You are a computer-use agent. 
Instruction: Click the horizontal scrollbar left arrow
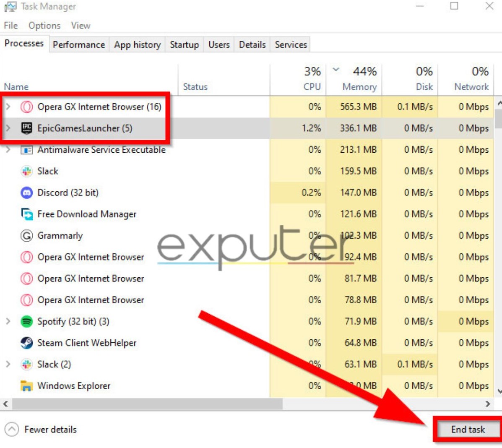(5, 404)
